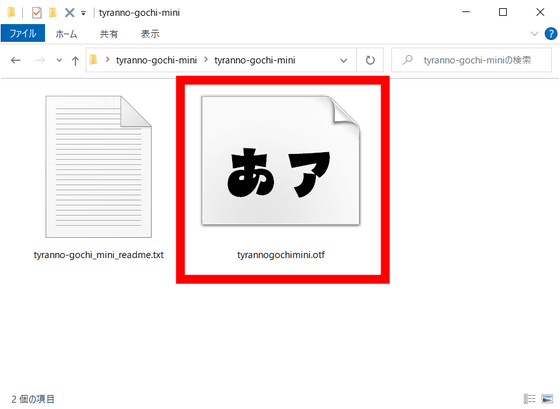Open the 表示 ribbon tab
560x409 pixels.
click(150, 34)
